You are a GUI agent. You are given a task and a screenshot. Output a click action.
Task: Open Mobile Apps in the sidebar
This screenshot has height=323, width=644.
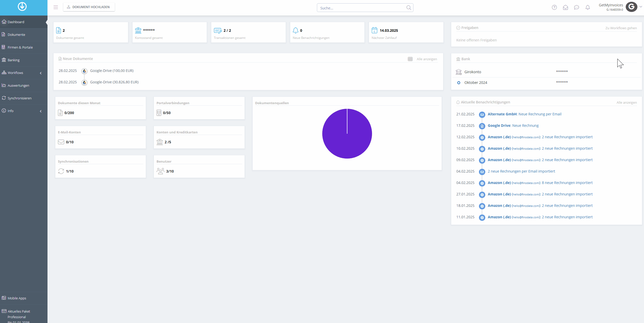[x=24, y=298]
